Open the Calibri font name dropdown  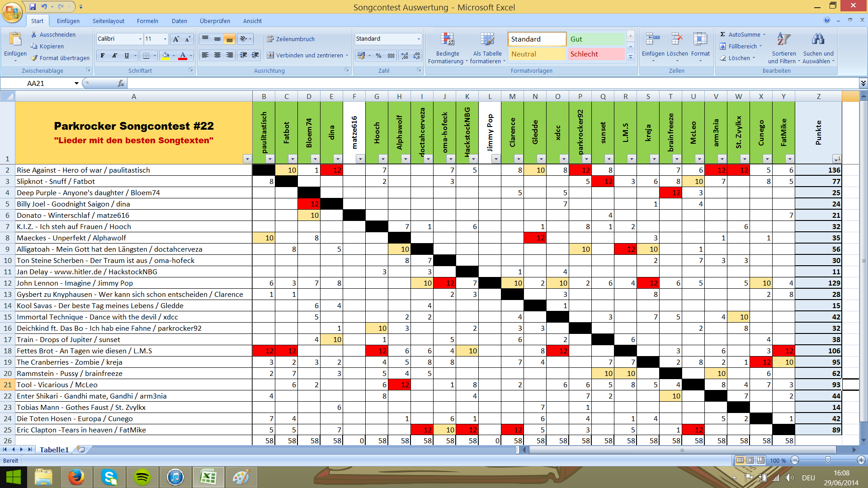coord(140,39)
